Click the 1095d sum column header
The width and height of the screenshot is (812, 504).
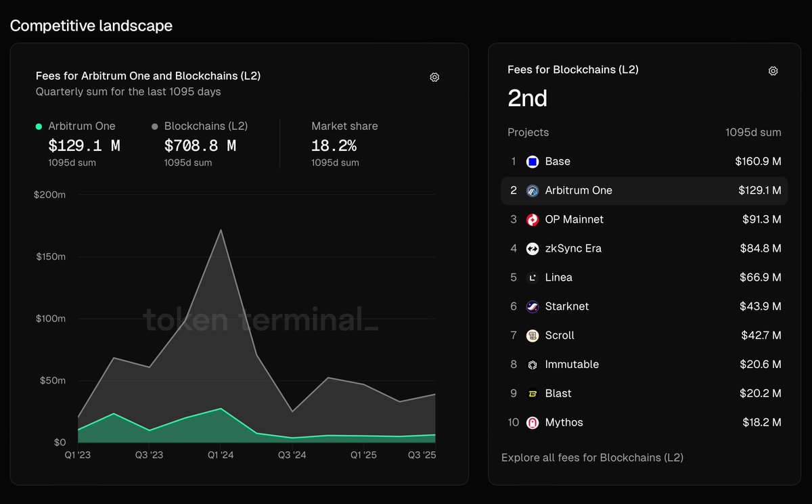tap(753, 133)
